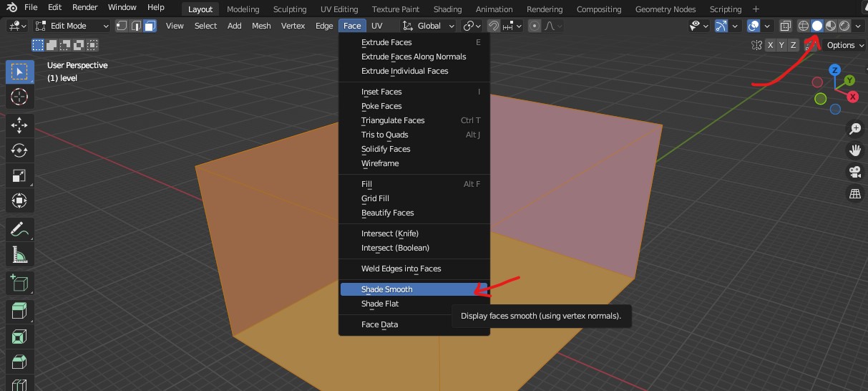The width and height of the screenshot is (868, 391).
Task: Open the Render top menu
Action: 84,7
